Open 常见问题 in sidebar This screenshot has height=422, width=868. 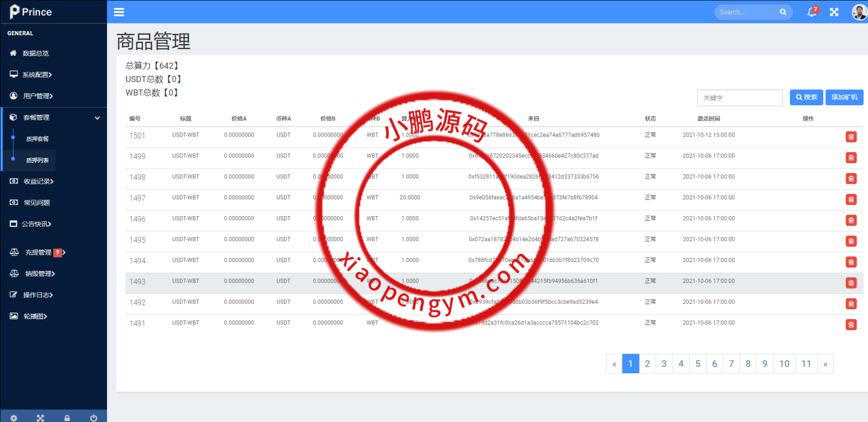36,203
